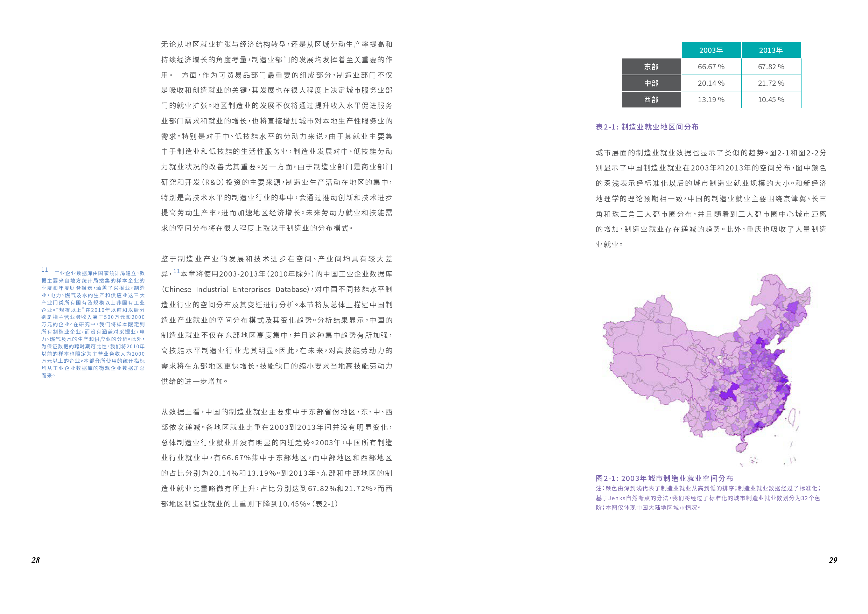Select the 西部 row header cell
The width and height of the screenshot is (868, 614).
(651, 100)
